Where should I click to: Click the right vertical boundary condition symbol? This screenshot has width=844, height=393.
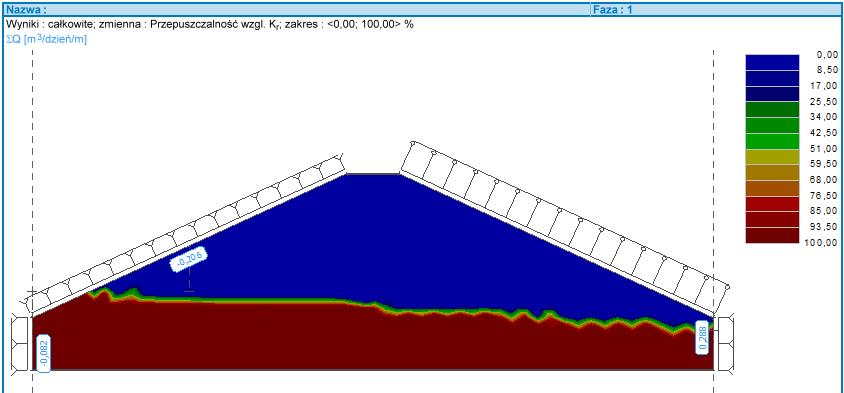pyautogui.click(x=726, y=343)
